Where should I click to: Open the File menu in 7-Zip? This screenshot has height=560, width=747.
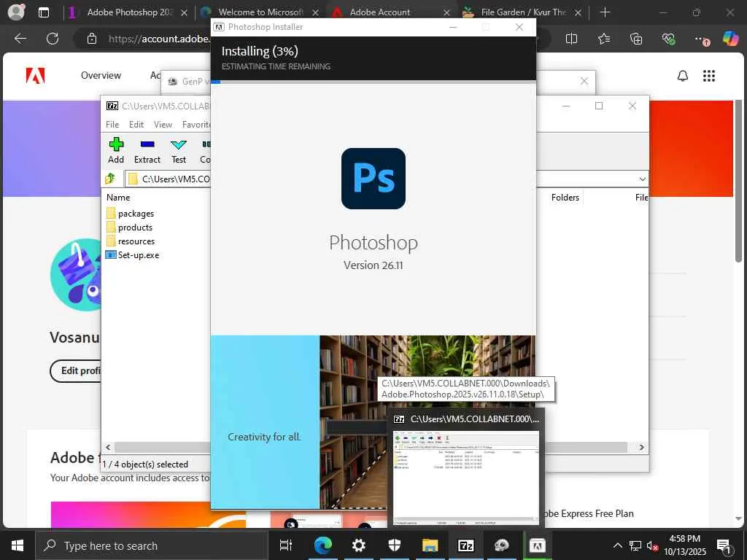[x=112, y=124]
